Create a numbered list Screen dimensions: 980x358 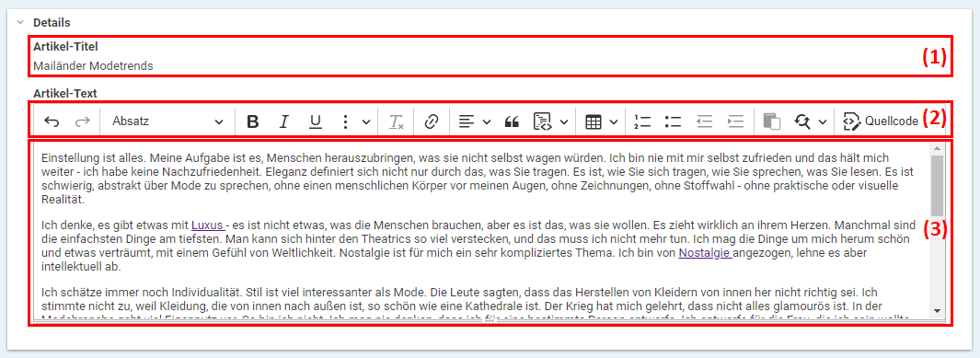pos(642,121)
